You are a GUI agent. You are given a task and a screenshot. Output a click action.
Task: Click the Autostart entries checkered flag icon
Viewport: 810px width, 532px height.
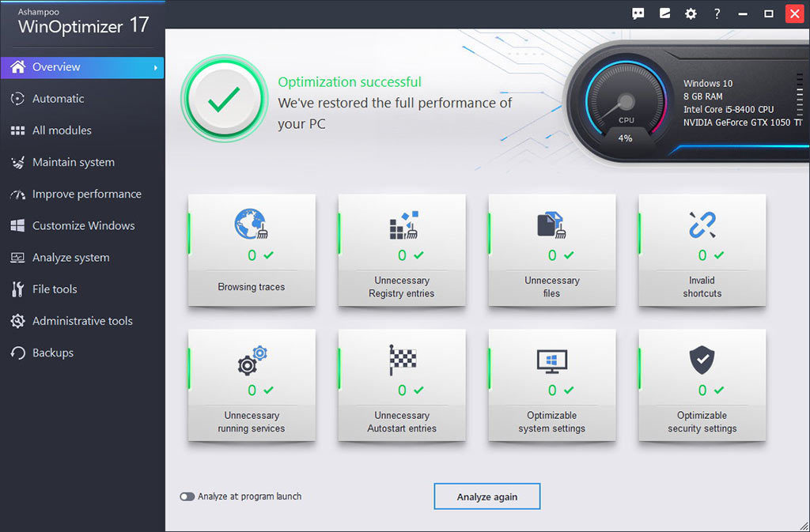pos(402,360)
